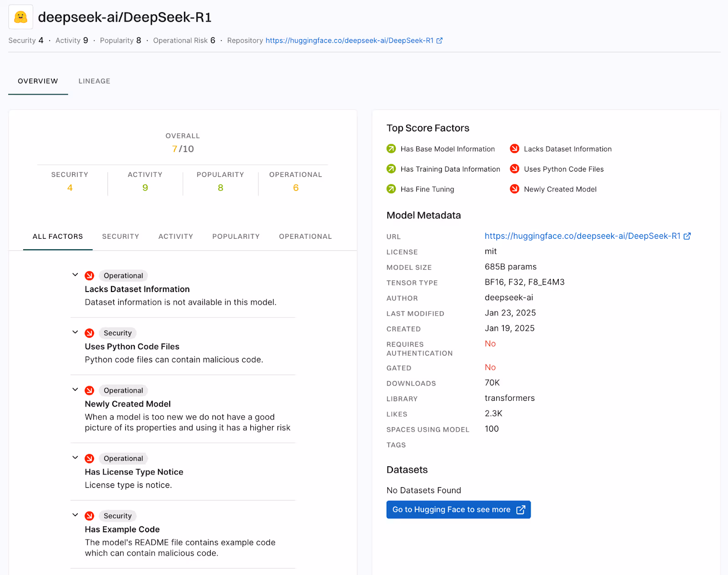The width and height of the screenshot is (728, 575).
Task: Switch to the Overview tab
Action: 38,81
